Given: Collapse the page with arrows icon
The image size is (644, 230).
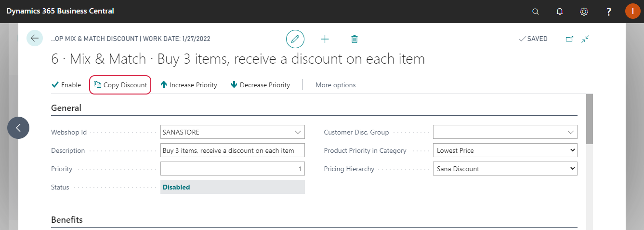Looking at the screenshot, I should (586, 39).
